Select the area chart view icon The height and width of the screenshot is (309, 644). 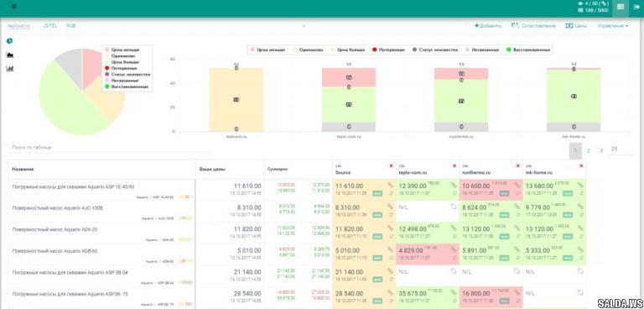[x=10, y=55]
